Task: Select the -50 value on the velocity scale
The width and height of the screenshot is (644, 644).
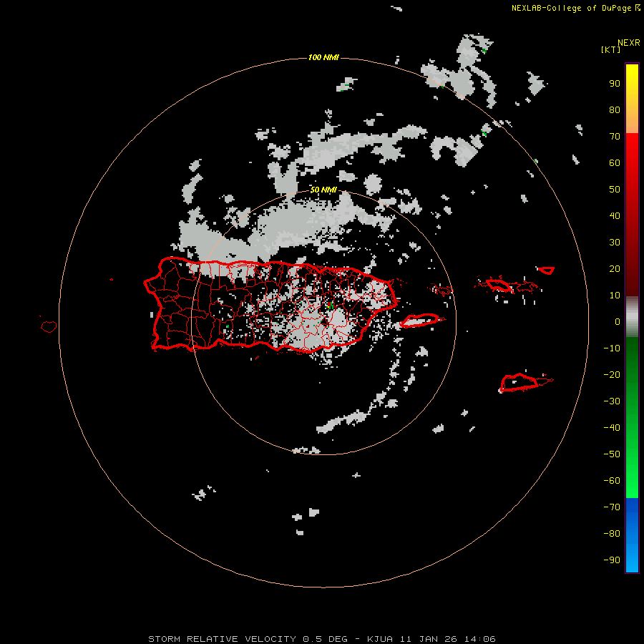Action: 612,454
